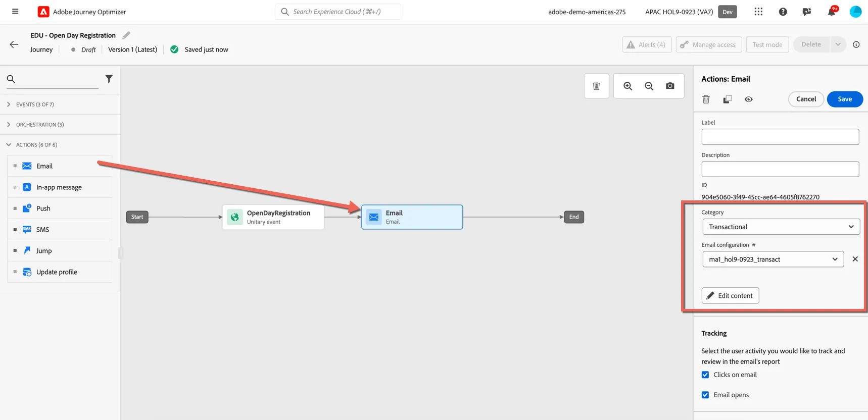Select the Jump action
868x420 pixels.
coord(60,251)
